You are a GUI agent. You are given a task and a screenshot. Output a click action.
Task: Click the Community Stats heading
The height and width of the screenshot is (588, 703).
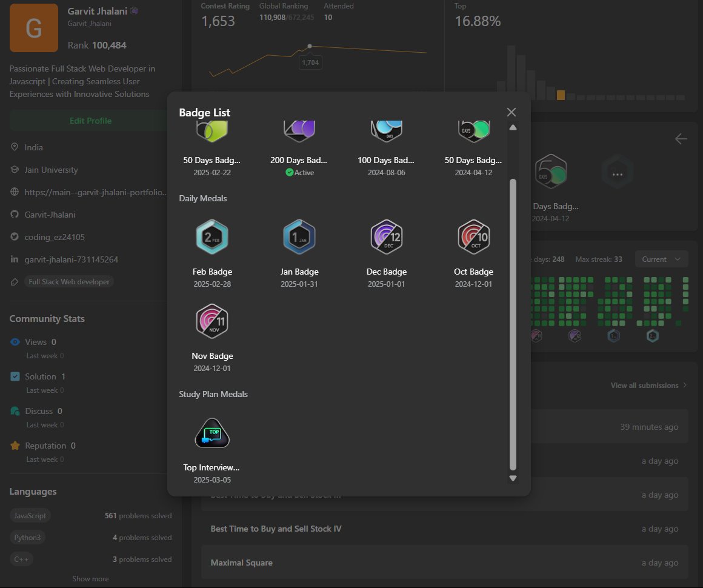click(47, 318)
